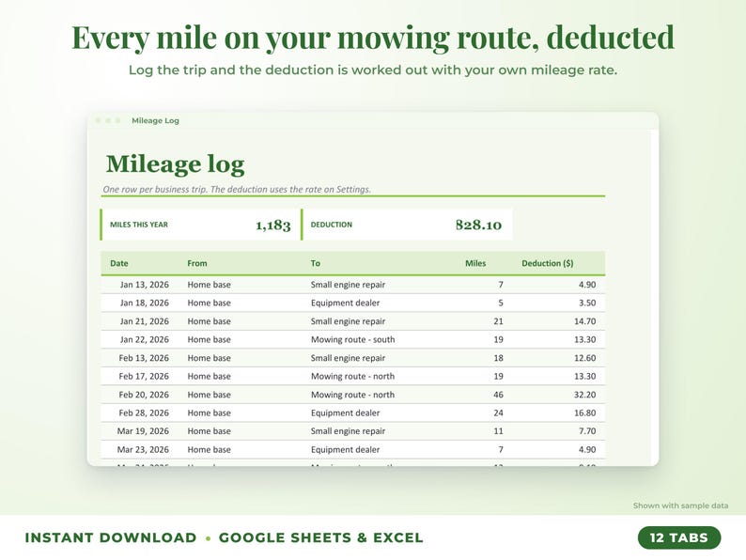Viewport: 746px width, 560px height.
Task: Select miles value 11 in Mar 19 row
Action: pyautogui.click(x=498, y=431)
